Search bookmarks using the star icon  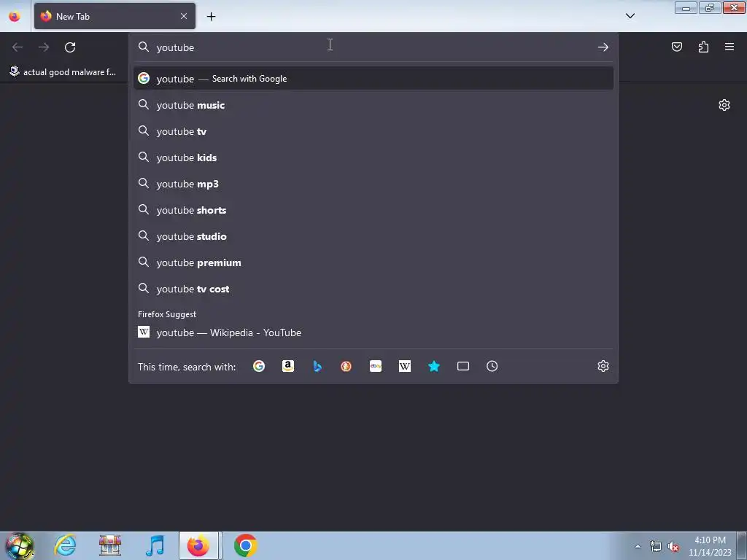pos(434,366)
